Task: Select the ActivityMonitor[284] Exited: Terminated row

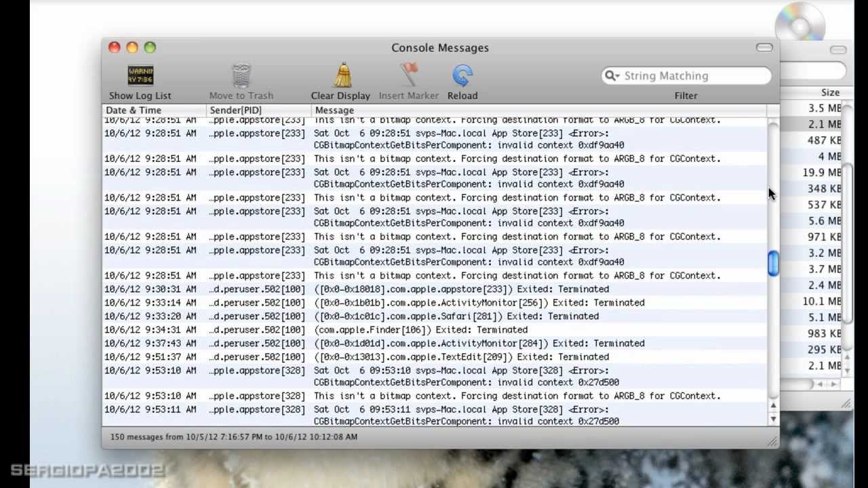Action: [x=435, y=344]
